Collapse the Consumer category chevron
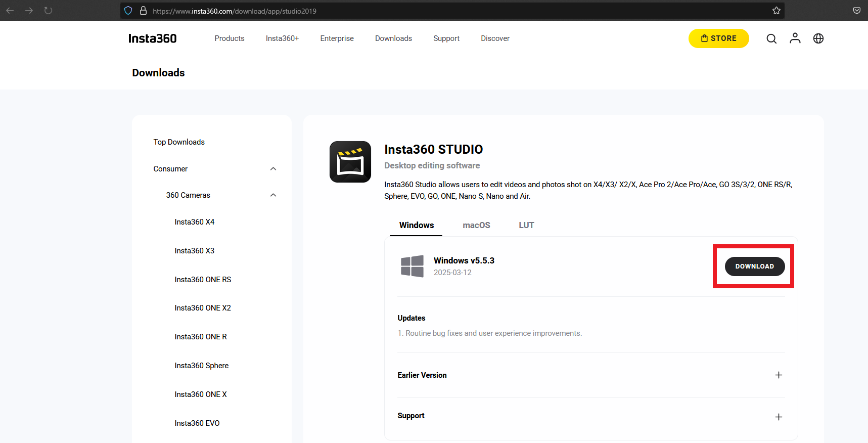Screen dimensions: 868x443 pyautogui.click(x=273, y=169)
